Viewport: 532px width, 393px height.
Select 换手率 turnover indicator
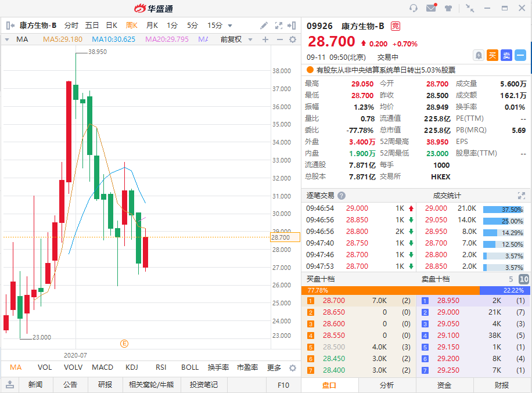[x=218, y=367]
